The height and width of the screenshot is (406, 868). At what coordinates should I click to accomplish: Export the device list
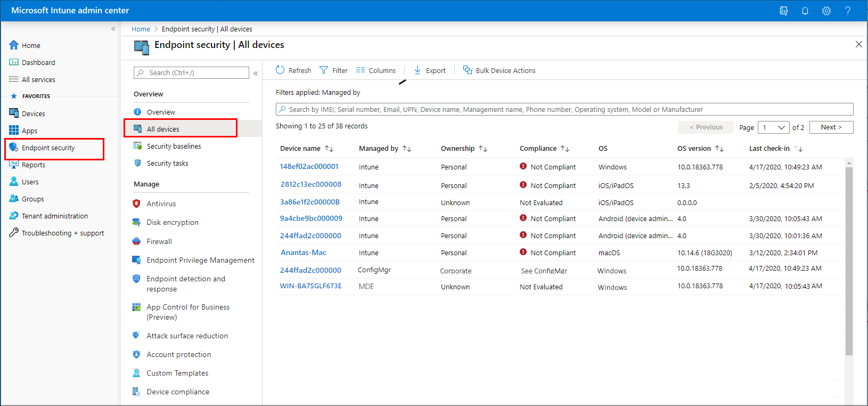(x=430, y=70)
